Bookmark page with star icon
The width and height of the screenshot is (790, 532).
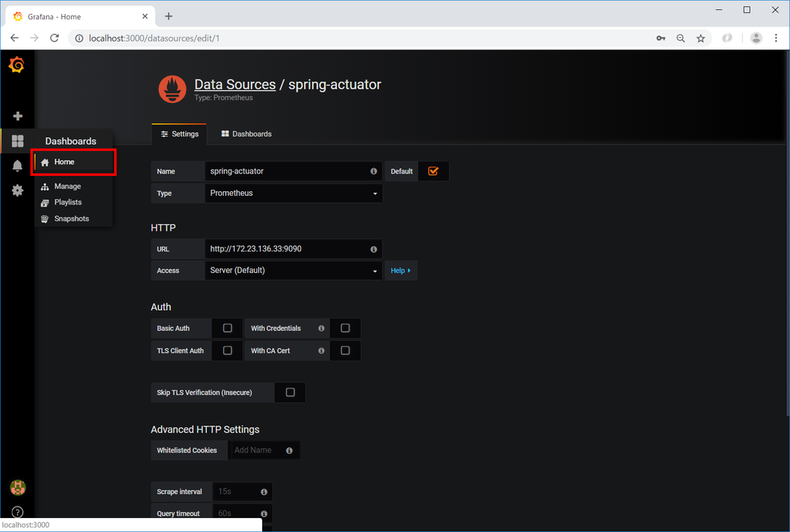(x=701, y=39)
